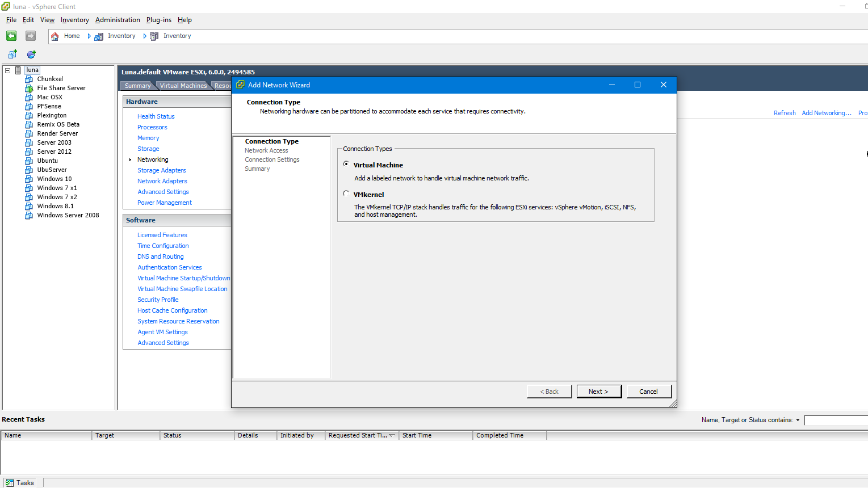The width and height of the screenshot is (868, 488).
Task: Expand the arrow after Home in breadcrumb
Action: coord(89,36)
